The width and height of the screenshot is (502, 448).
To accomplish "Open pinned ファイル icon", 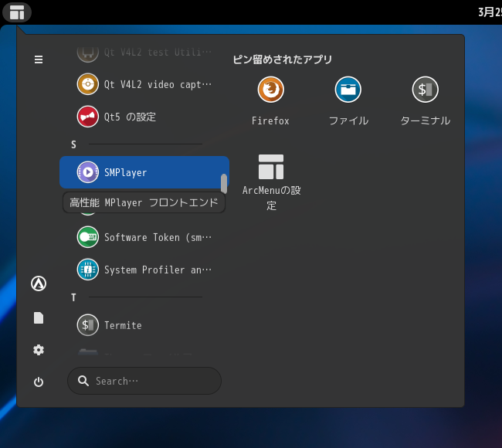I will [348, 90].
